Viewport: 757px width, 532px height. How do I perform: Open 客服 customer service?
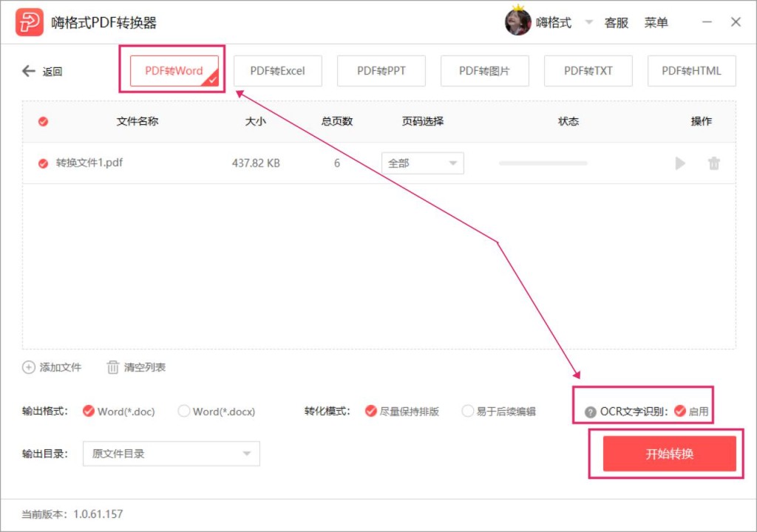click(x=616, y=23)
